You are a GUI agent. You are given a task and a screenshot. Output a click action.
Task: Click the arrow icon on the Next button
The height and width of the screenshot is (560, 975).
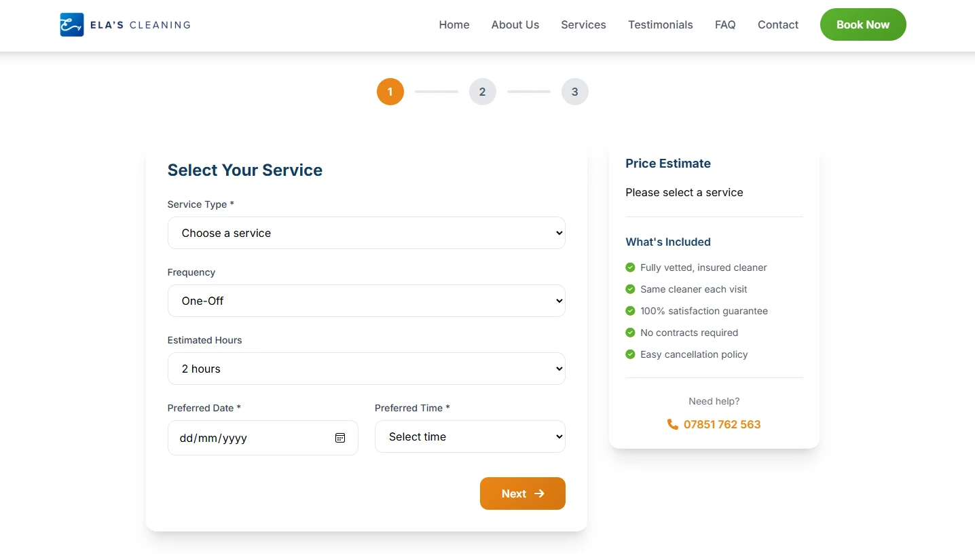pos(539,493)
